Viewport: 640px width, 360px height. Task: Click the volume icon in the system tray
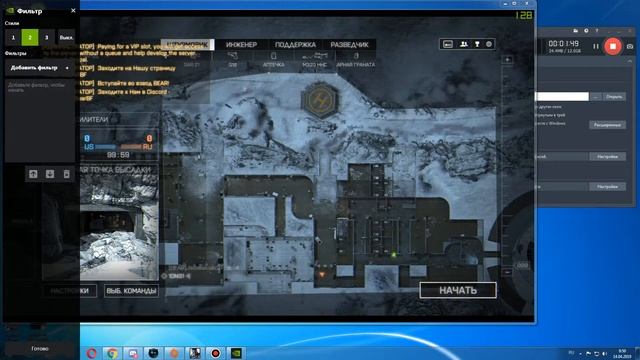(604, 353)
